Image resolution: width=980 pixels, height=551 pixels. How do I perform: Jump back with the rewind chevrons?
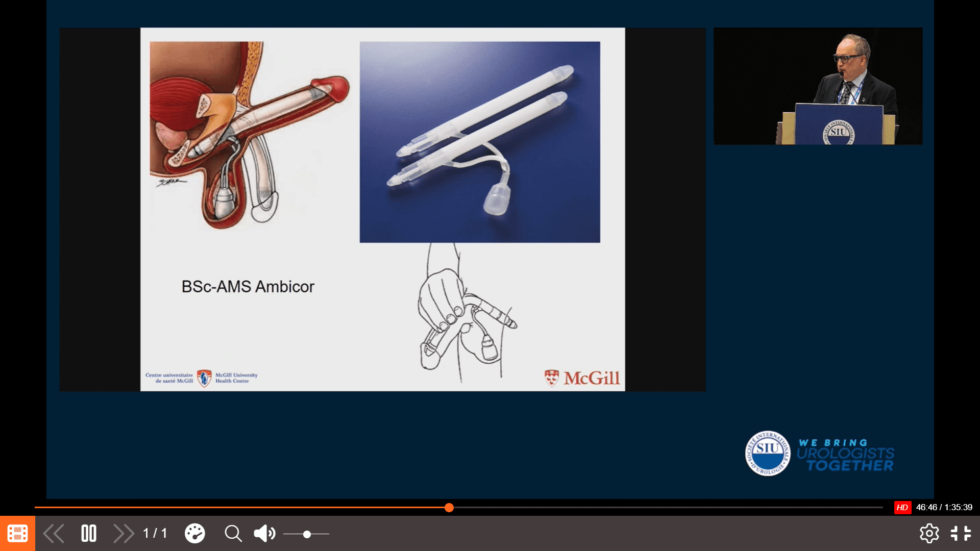click(54, 534)
